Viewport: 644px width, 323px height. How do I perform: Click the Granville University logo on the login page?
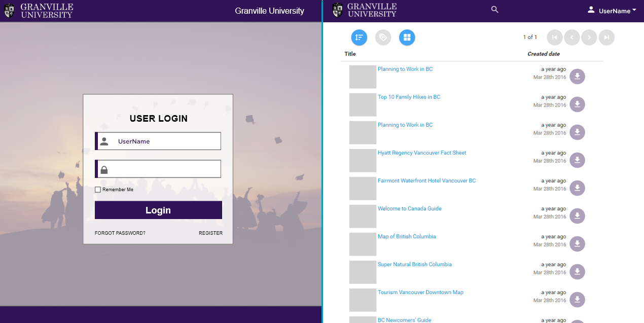click(39, 11)
